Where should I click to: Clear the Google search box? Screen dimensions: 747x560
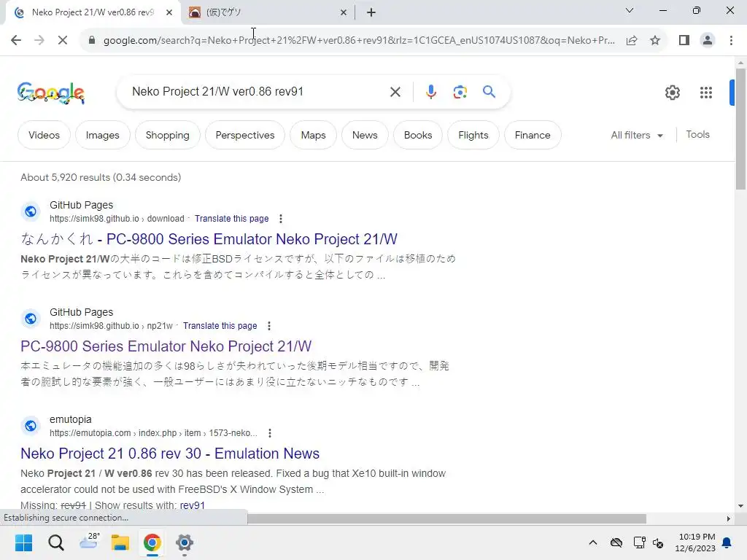coord(395,92)
